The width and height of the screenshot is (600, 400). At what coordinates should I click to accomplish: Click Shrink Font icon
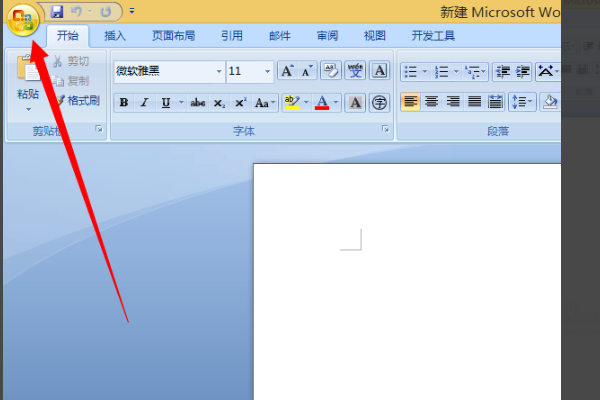307,71
